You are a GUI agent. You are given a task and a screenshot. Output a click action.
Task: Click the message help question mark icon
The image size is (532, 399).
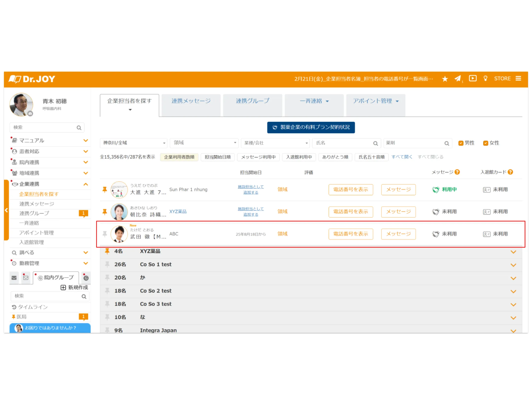[457, 172]
